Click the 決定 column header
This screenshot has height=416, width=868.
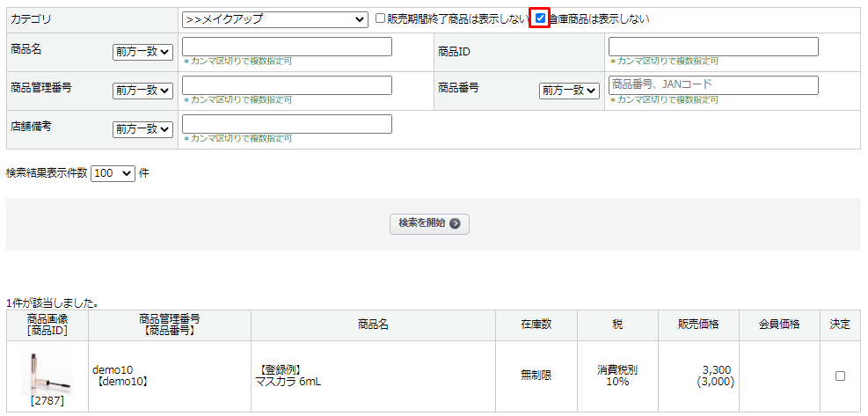[x=840, y=325]
